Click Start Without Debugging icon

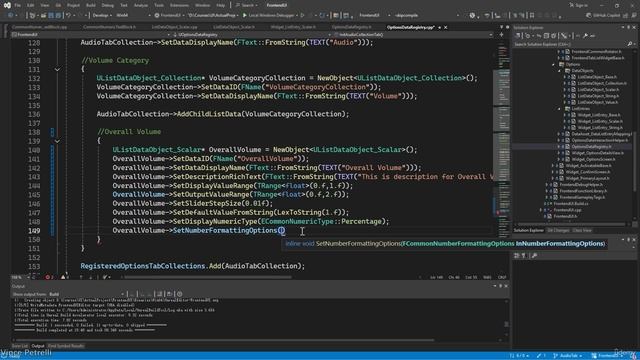(302, 15)
